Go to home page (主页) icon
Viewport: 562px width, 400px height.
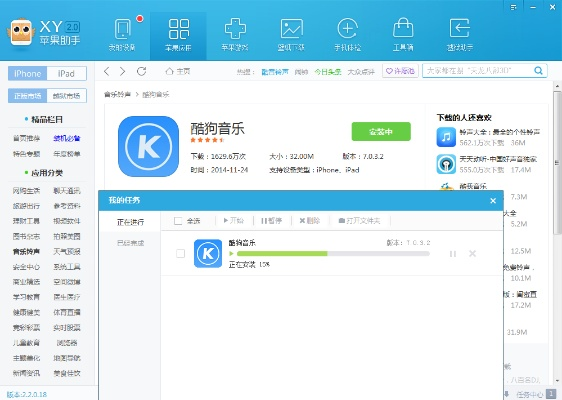(169, 71)
